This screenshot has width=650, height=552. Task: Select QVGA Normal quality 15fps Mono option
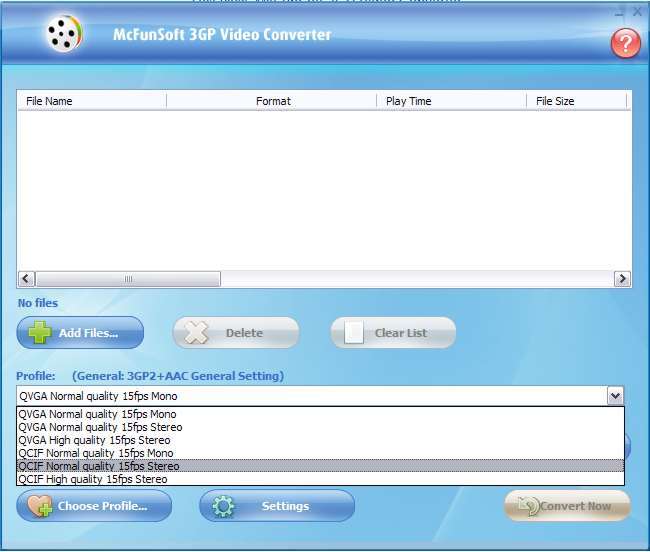tap(97, 414)
